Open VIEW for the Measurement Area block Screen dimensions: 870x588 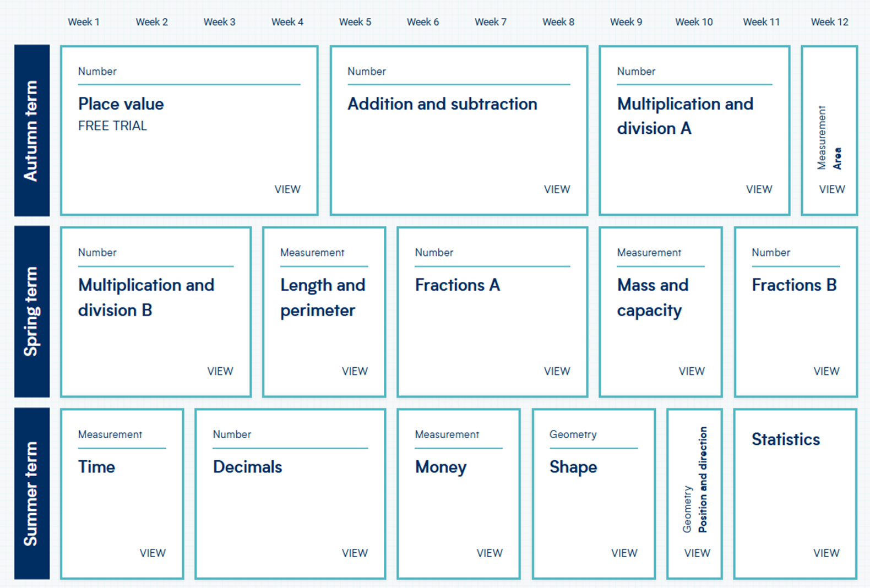831,189
